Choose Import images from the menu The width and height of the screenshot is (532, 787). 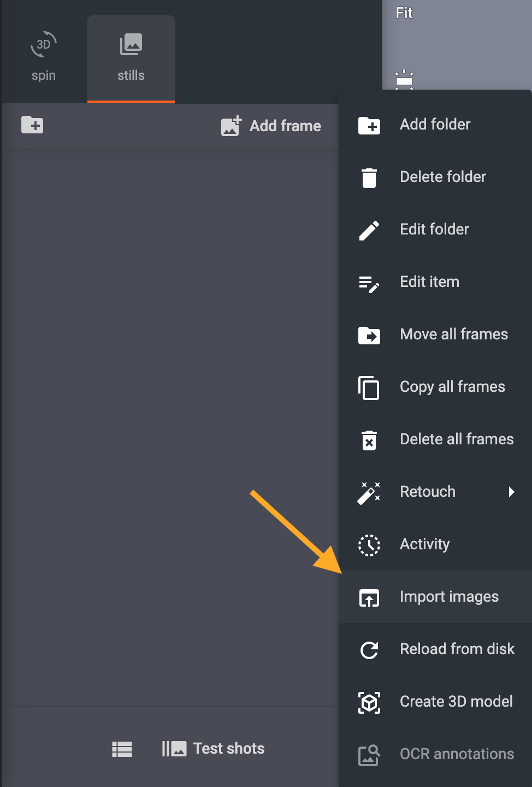click(448, 597)
